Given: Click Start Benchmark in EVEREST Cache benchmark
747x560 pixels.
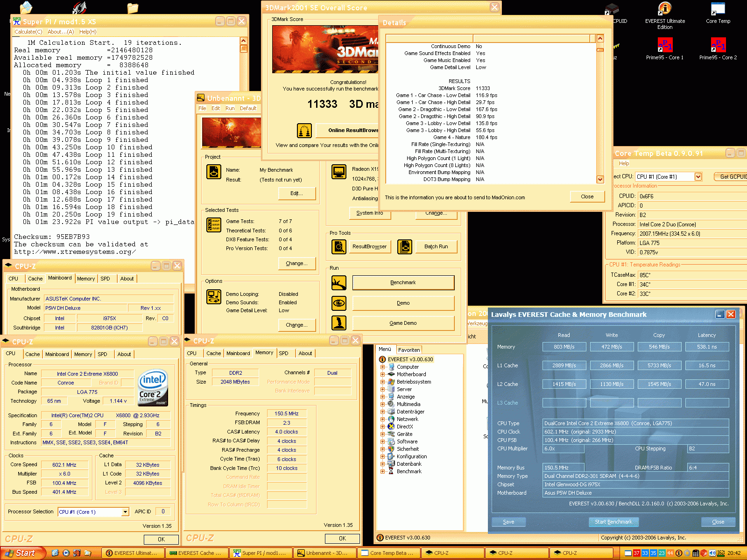Looking at the screenshot, I should tap(613, 522).
